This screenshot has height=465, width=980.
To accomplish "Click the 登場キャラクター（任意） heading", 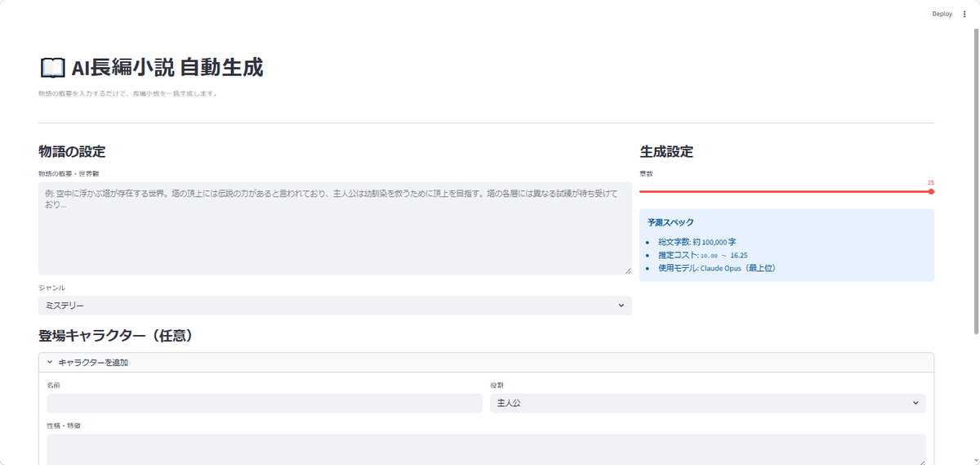I will (x=115, y=336).
